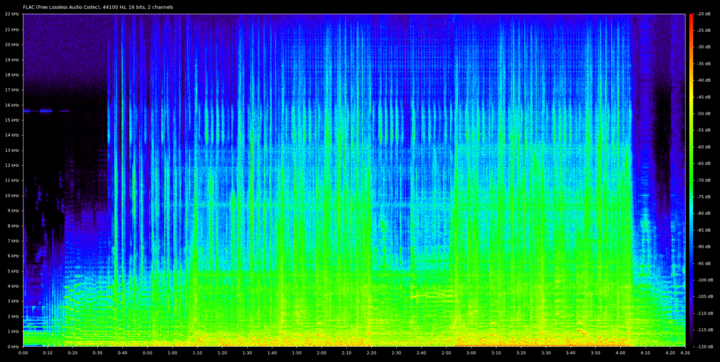Image resolution: width=720 pixels, height=362 pixels.
Task: Click the 22 kHz frequency label
Action: pyautogui.click(x=11, y=14)
